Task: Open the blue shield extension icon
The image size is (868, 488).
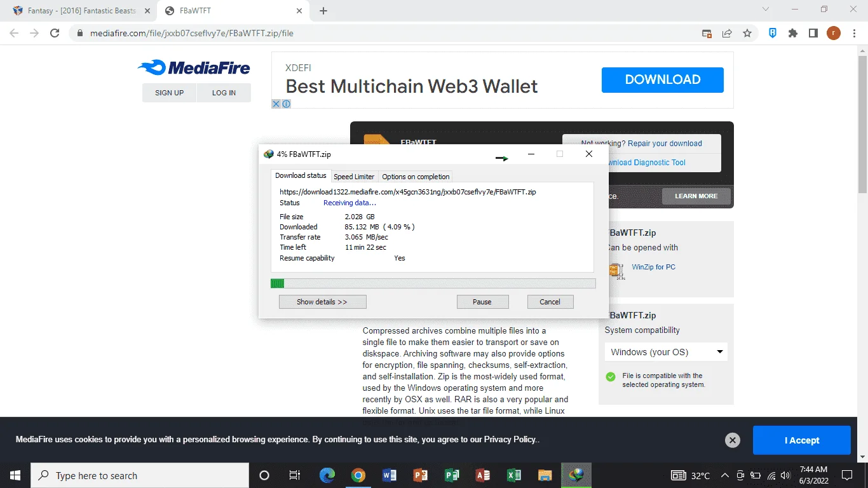Action: 773,33
